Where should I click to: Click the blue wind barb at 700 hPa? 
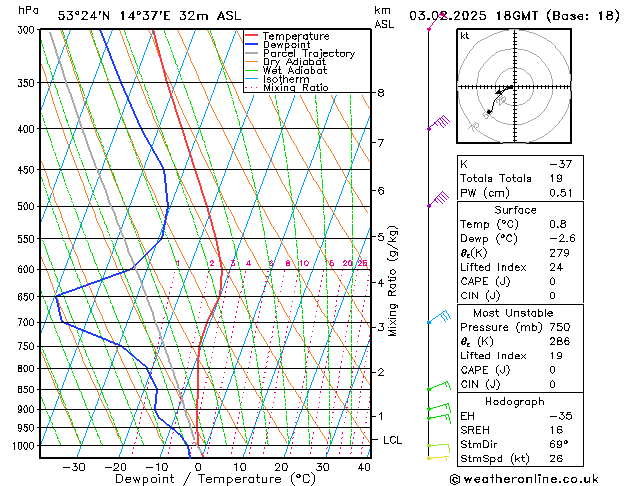click(439, 317)
